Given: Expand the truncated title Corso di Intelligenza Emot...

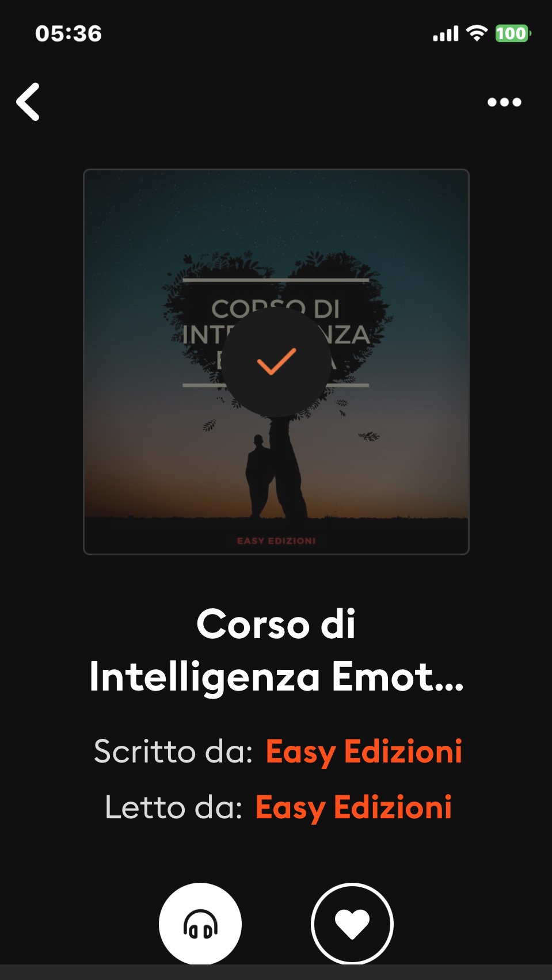Looking at the screenshot, I should point(276,650).
